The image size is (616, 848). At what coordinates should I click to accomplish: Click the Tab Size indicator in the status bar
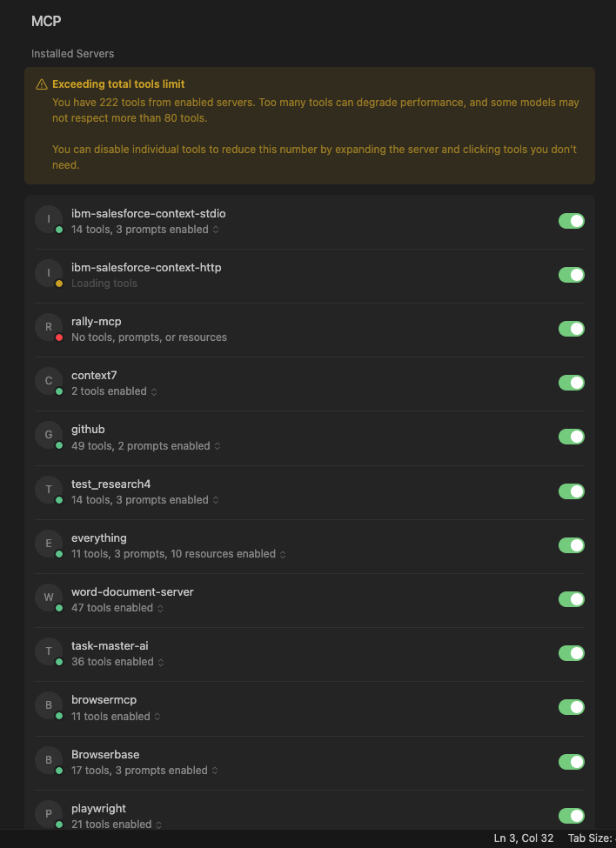pyautogui.click(x=590, y=838)
